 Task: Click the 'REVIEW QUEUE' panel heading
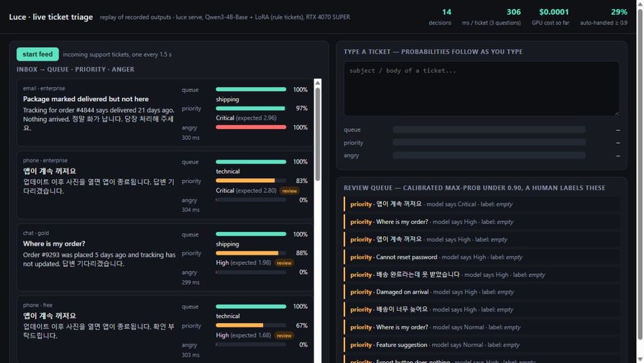point(475,188)
